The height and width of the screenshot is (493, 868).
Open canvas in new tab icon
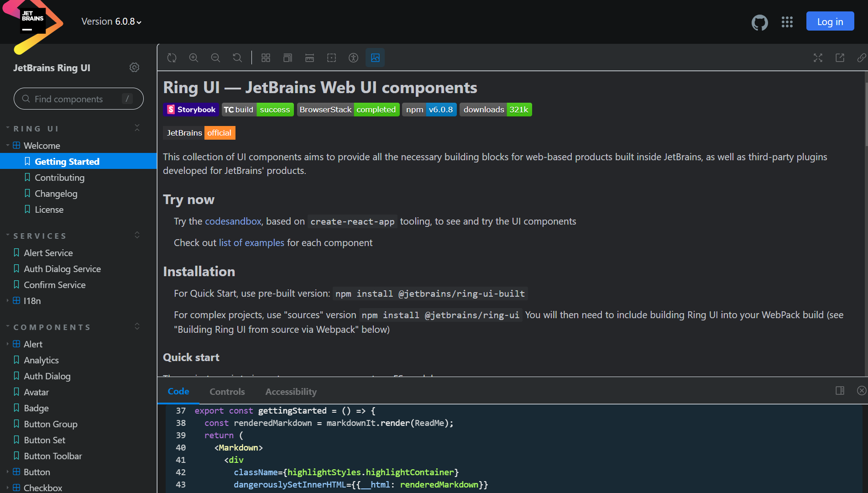point(840,58)
